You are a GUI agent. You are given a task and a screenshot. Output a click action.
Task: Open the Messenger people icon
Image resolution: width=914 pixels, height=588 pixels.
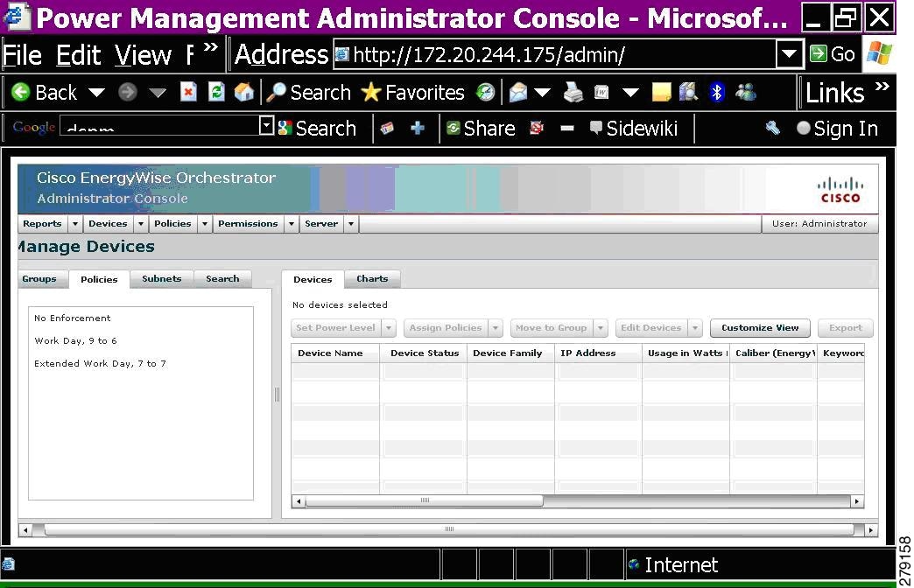[x=746, y=92]
